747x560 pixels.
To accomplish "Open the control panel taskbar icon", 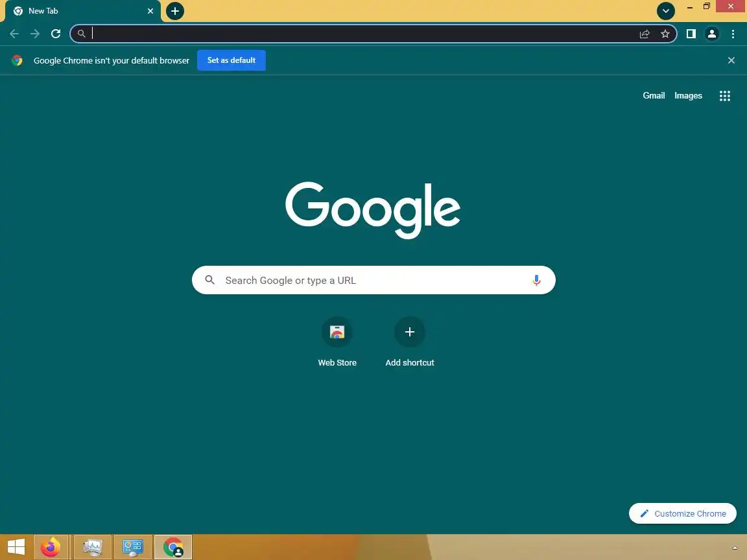I will pos(132,548).
